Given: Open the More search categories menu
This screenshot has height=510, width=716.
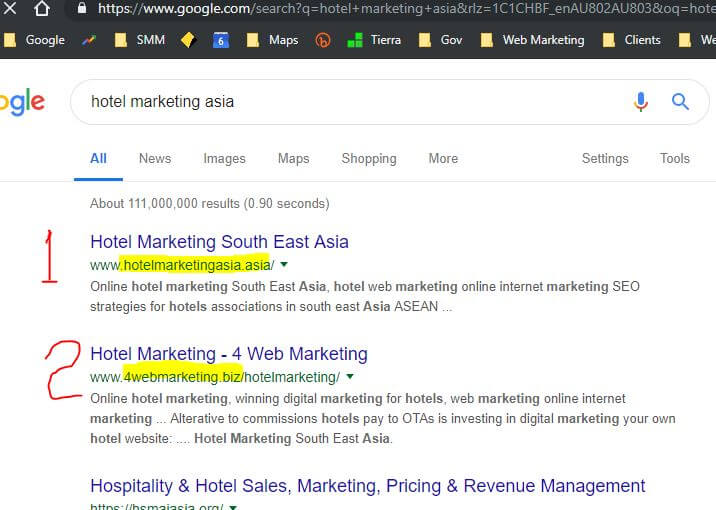Looking at the screenshot, I should [x=443, y=158].
